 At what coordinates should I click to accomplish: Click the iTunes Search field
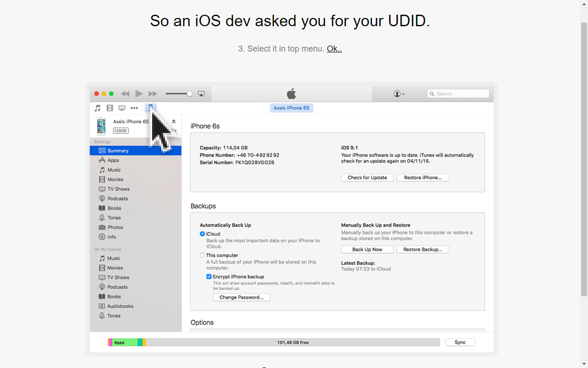[x=458, y=94]
